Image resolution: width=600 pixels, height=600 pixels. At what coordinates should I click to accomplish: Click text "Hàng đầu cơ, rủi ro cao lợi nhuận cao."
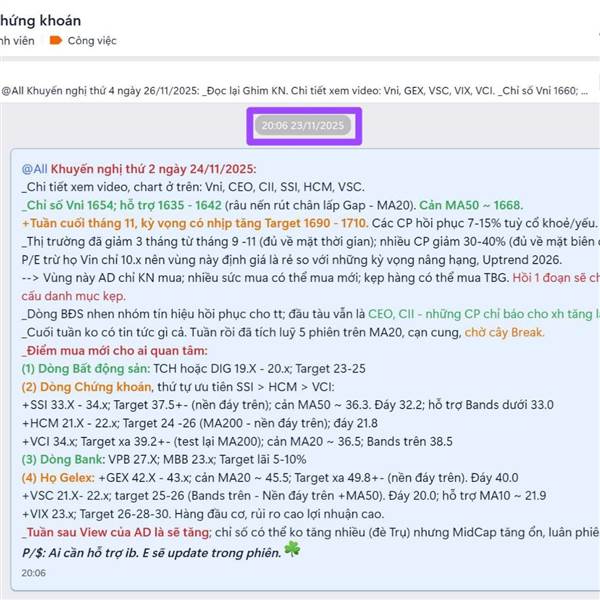click(278, 514)
